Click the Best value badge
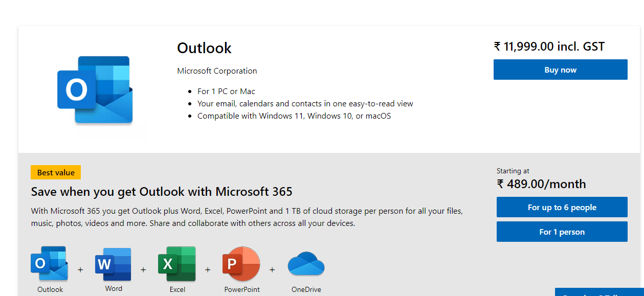Image resolution: width=644 pixels, height=296 pixels. coord(55,172)
